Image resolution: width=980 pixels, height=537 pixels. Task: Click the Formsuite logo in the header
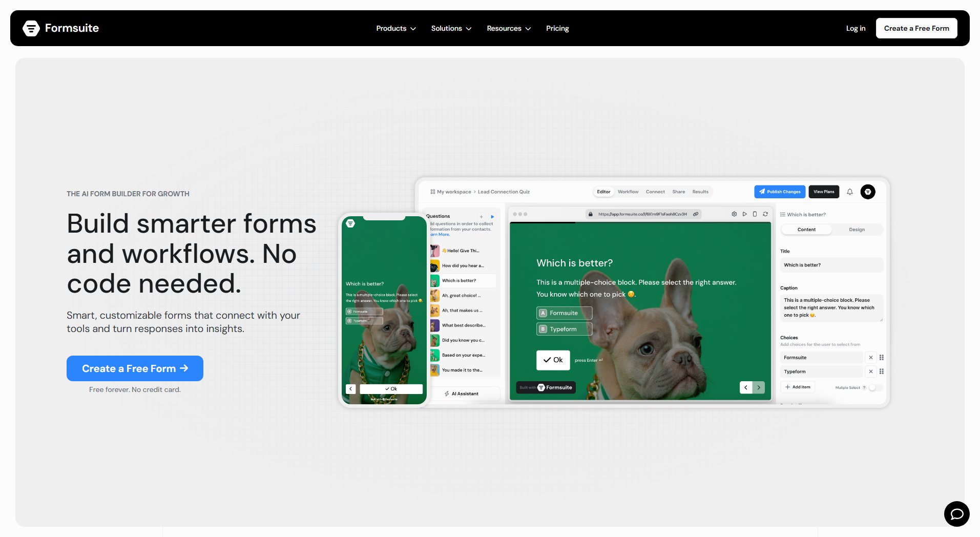point(61,28)
